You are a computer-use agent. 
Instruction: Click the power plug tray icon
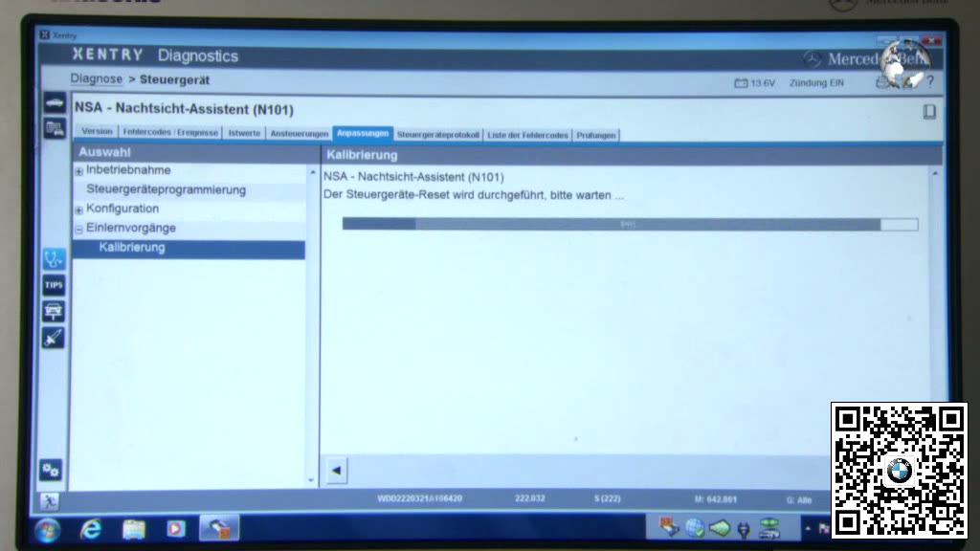(744, 530)
